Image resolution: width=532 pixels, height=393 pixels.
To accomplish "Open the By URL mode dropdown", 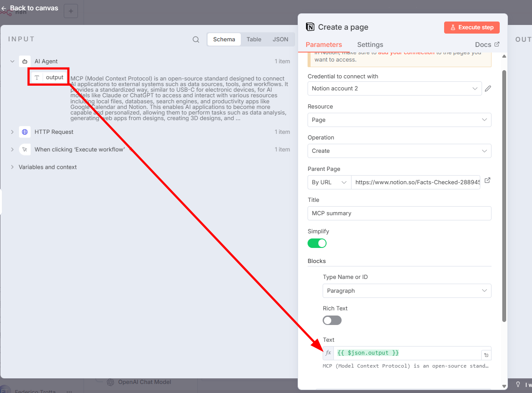I will 330,182.
